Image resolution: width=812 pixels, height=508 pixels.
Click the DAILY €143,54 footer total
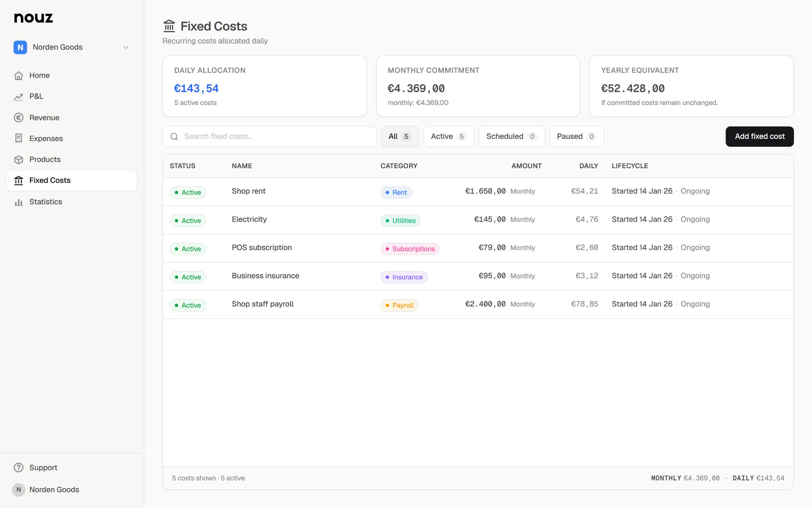(759, 478)
